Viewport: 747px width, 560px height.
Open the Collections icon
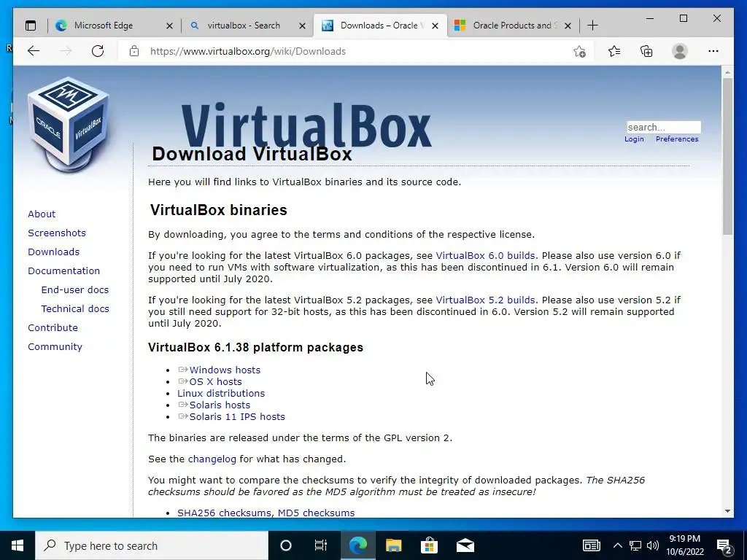tap(646, 51)
